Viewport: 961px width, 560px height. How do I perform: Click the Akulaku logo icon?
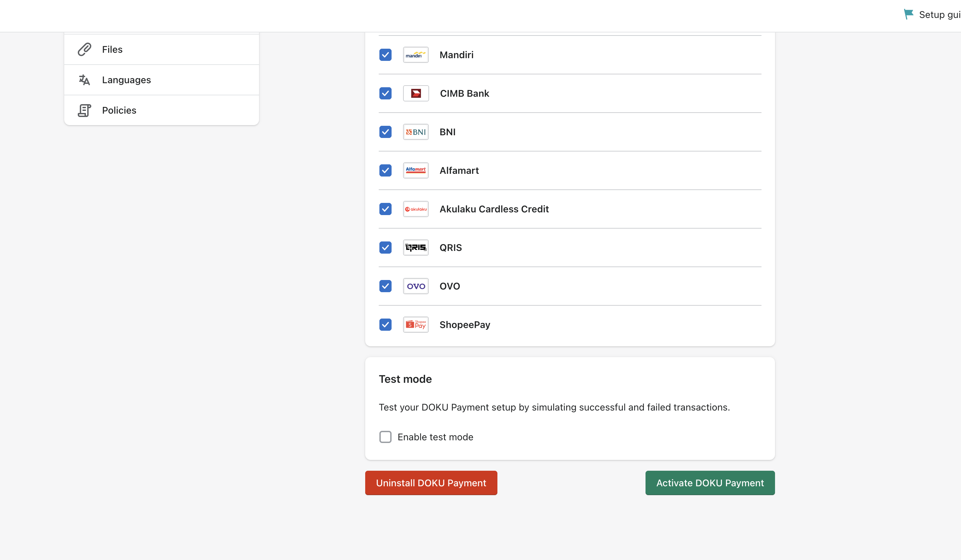(416, 209)
